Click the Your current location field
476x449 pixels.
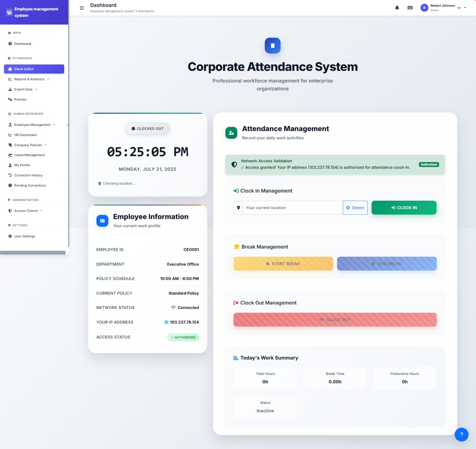click(292, 208)
